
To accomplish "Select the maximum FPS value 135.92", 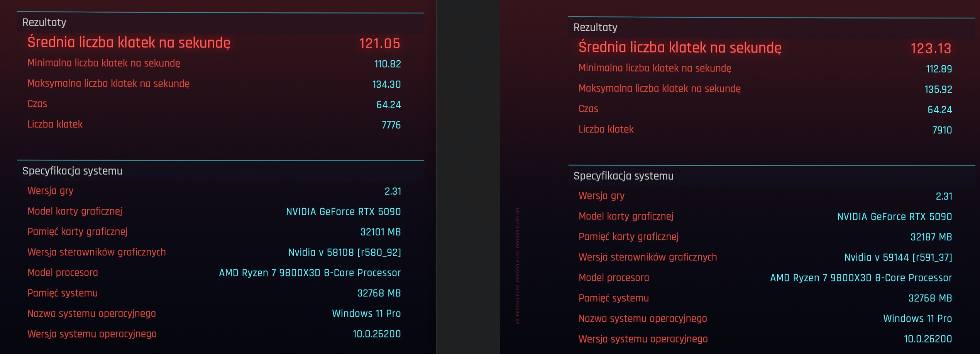I will (x=938, y=89).
